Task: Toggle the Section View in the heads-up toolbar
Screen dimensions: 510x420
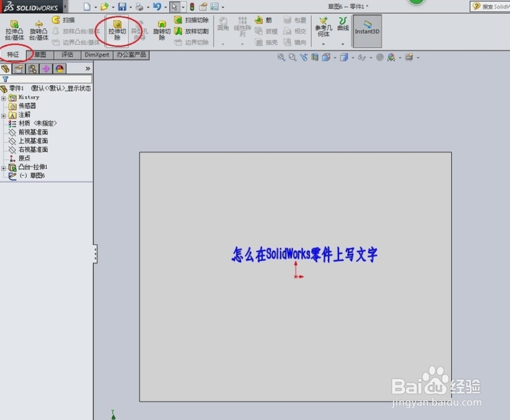Action: point(315,57)
